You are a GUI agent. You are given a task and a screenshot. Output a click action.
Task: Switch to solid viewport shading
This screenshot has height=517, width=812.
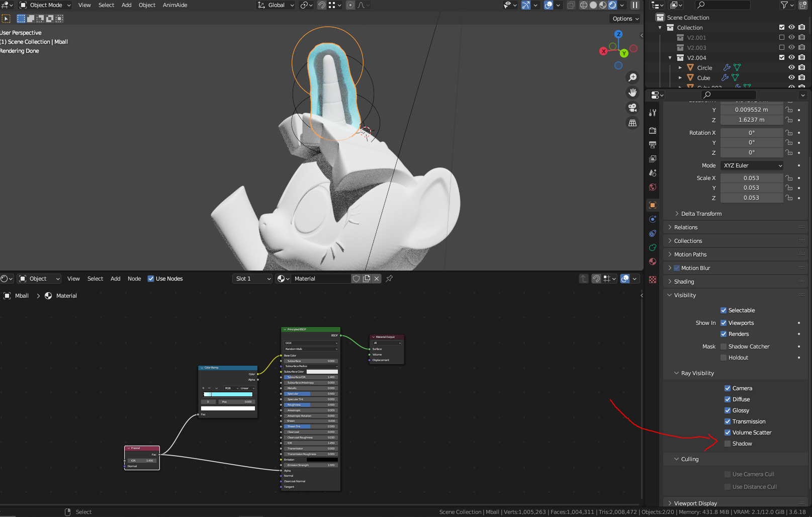[593, 5]
